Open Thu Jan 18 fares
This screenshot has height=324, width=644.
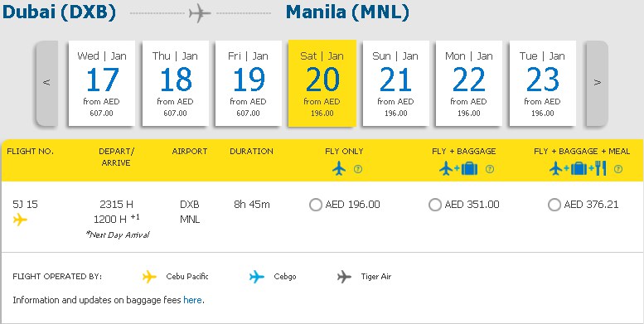tap(176, 84)
